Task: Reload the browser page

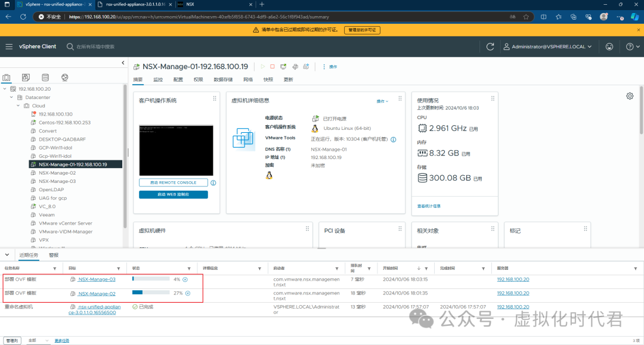Action: point(23,17)
